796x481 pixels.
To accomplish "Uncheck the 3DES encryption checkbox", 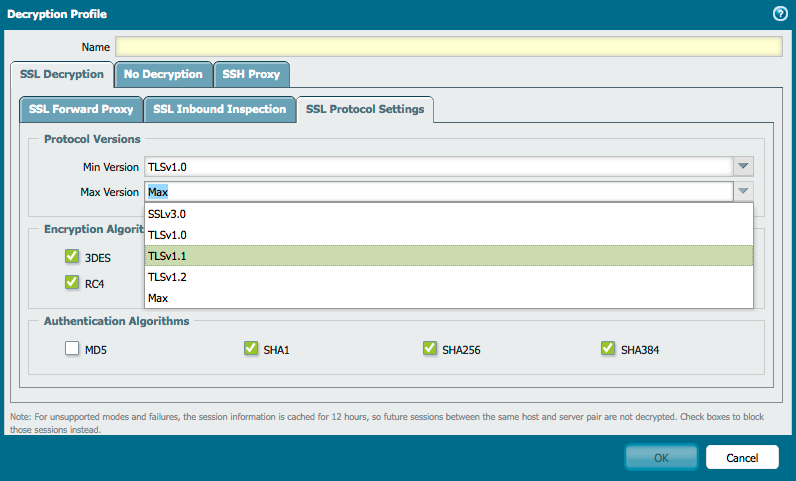I will point(72,256).
